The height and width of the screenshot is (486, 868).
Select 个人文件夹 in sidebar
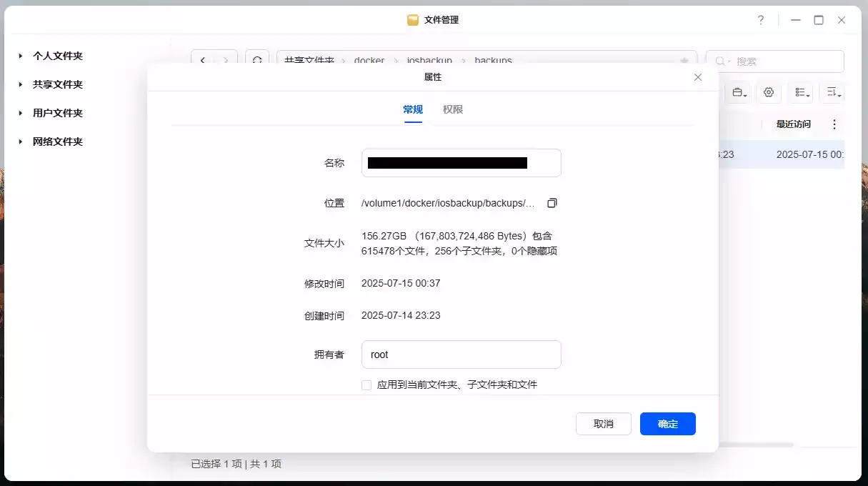click(x=58, y=56)
